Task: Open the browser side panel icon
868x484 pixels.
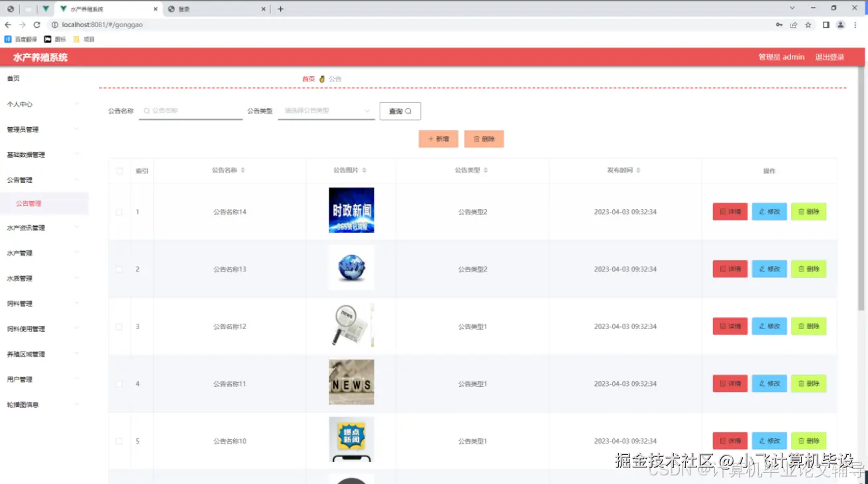Action: click(826, 24)
